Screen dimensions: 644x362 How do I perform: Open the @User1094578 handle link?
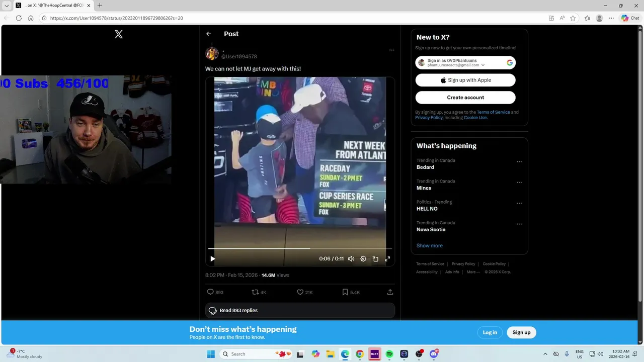coord(239,57)
